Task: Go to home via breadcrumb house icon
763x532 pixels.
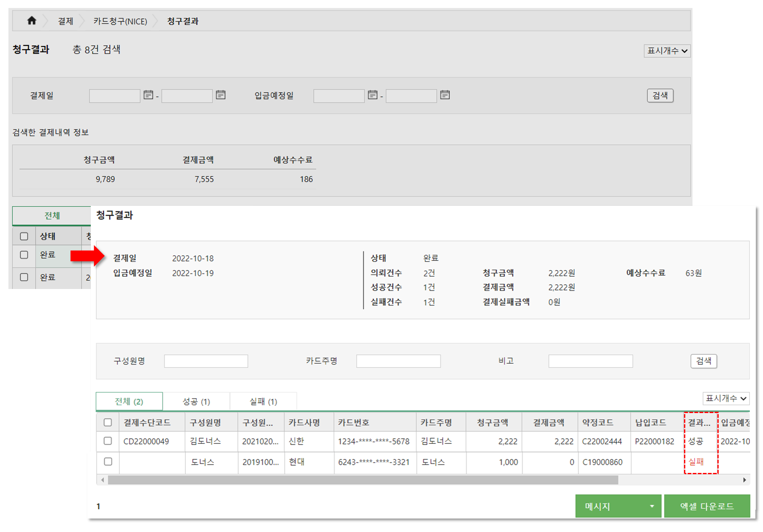Action: [32, 20]
